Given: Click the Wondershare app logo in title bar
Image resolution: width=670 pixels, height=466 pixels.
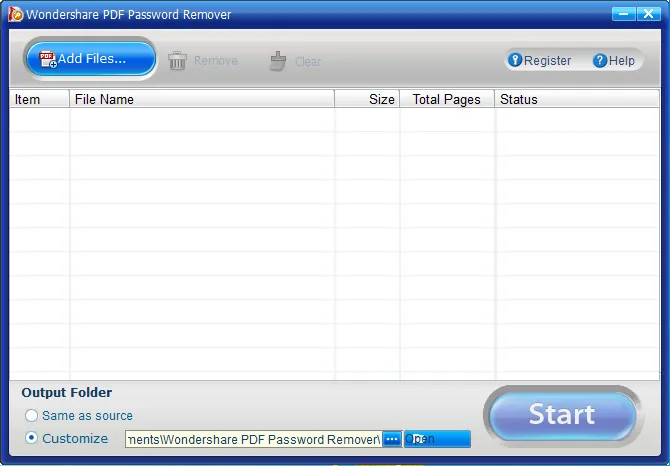Looking at the screenshot, I should point(16,14).
